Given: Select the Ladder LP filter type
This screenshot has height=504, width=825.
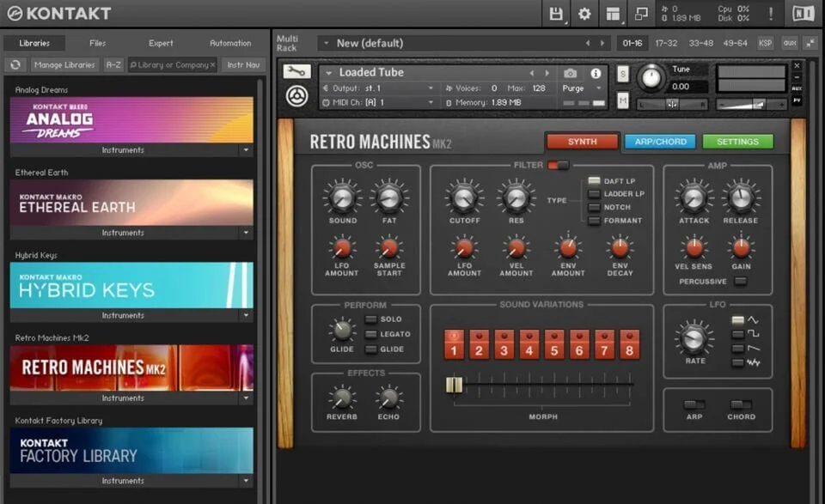Looking at the screenshot, I should 594,194.
